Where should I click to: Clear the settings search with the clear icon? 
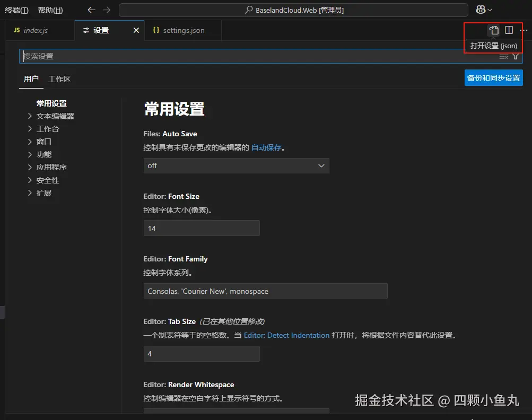503,56
